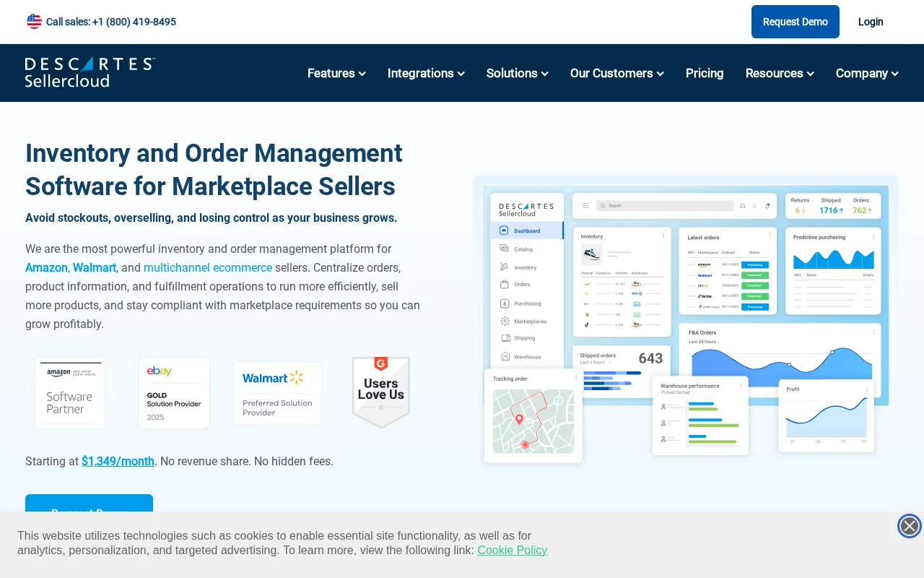This screenshot has width=924, height=578.
Task: Click the Amazon Software Partner badge
Action: point(70,393)
